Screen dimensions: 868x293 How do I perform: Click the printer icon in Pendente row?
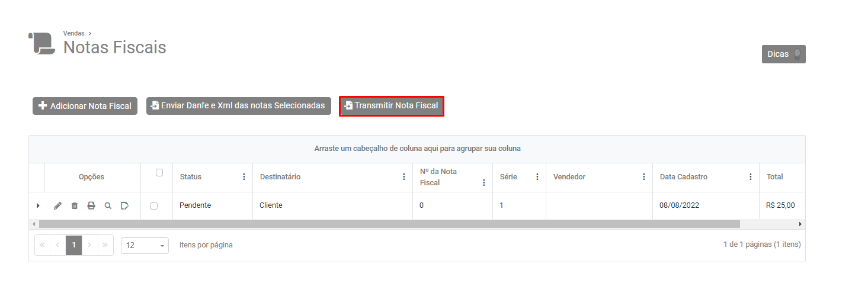point(91,206)
